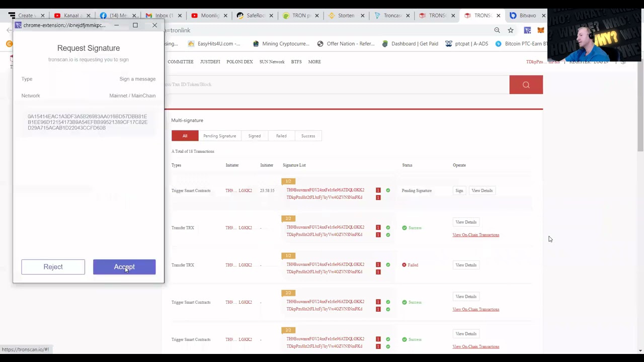The image size is (644, 362).
Task: Open Bitcoin PTC-Earn bookmark
Action: coord(521,44)
